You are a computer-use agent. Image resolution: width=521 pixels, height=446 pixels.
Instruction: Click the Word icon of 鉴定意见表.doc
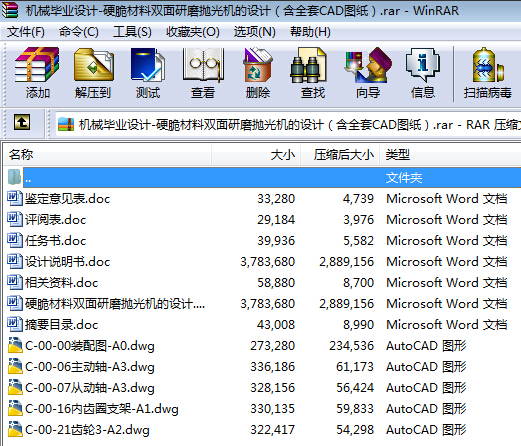click(15, 198)
